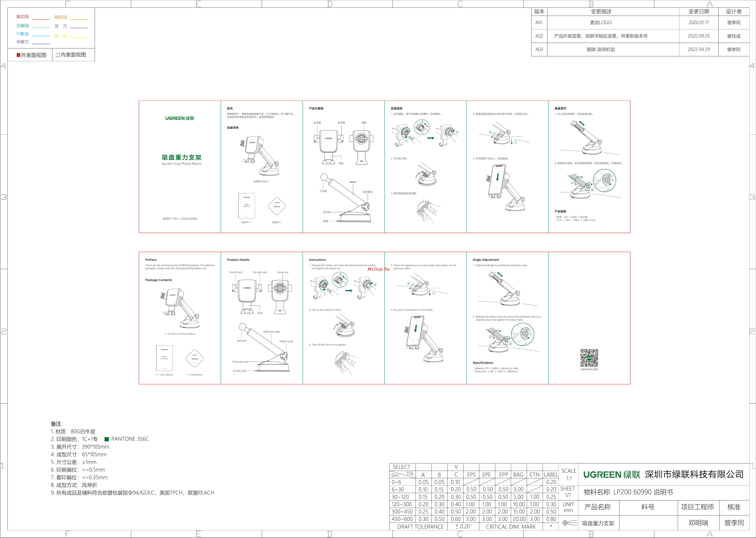
Task: Select the 安装使用 heading
Action: pos(397,108)
